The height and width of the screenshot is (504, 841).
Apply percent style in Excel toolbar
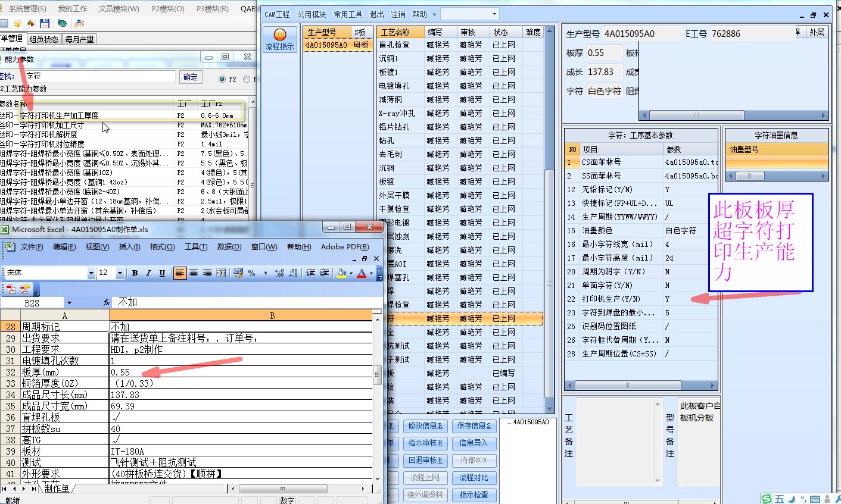[x=252, y=273]
